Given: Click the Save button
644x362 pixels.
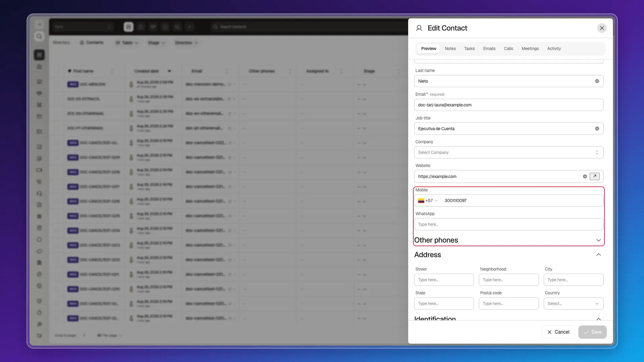Looking at the screenshot, I should 592,332.
